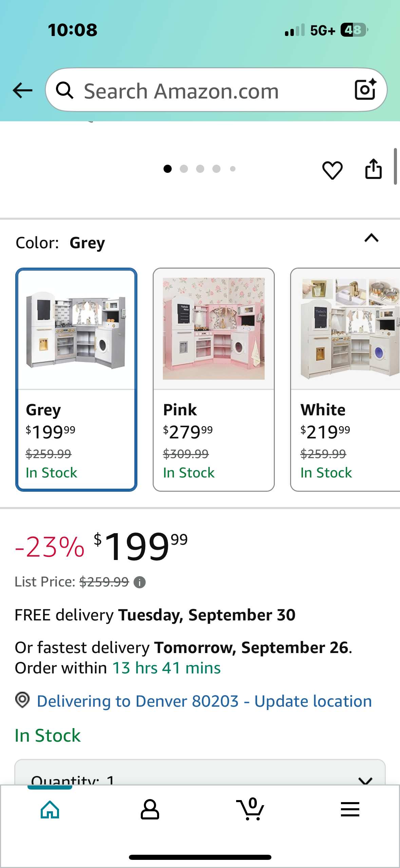The image size is (400, 868).
Task: Select the Grey color option
Action: 76,379
